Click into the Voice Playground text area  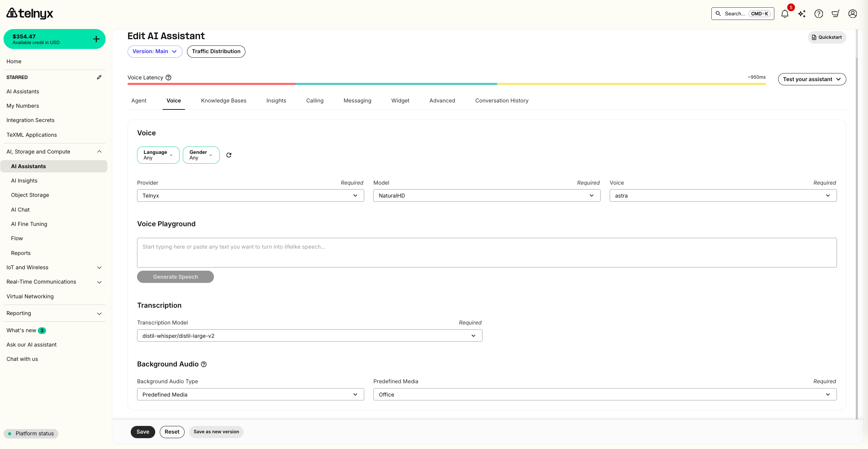[x=487, y=252]
